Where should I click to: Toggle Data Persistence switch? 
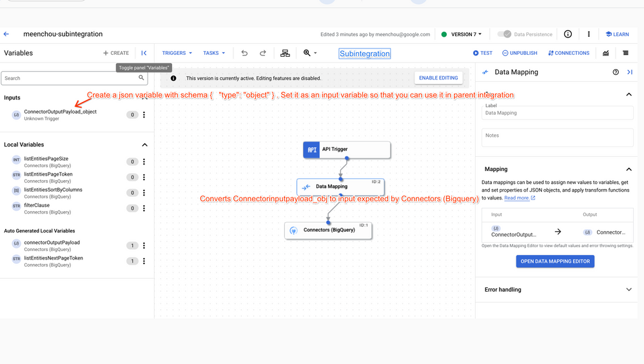[504, 34]
